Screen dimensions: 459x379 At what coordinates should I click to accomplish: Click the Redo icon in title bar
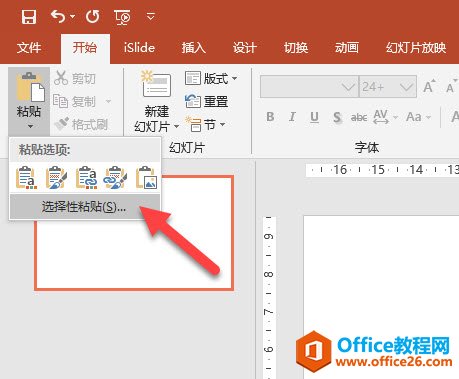(92, 16)
